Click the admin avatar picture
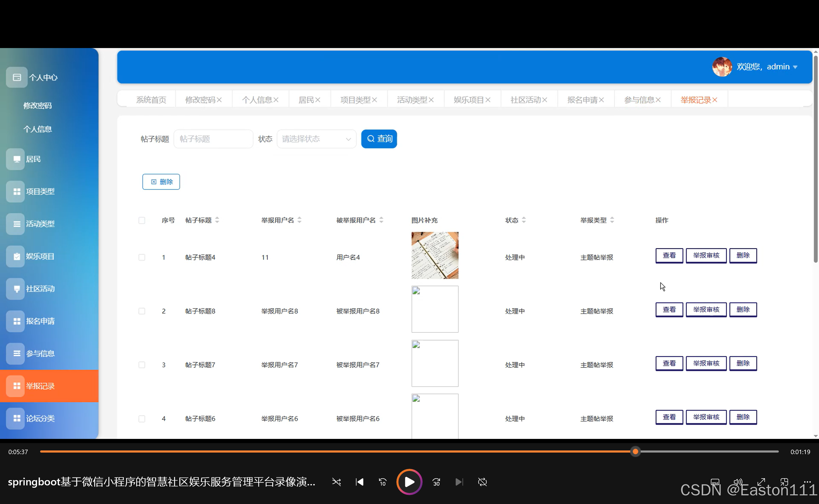 click(x=722, y=67)
